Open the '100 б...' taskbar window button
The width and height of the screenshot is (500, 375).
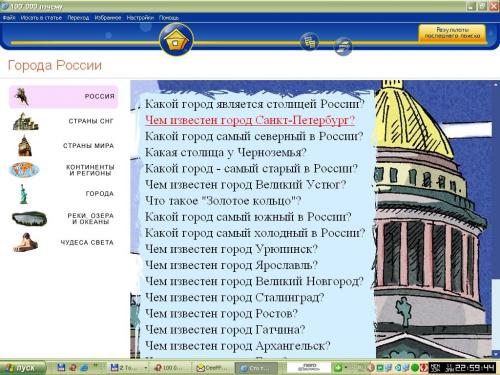click(171, 368)
